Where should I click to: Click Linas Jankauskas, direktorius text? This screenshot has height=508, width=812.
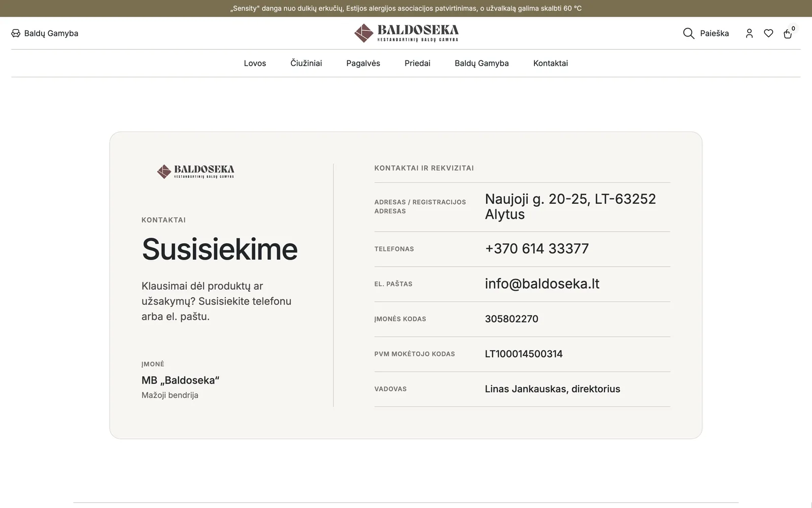tap(552, 389)
